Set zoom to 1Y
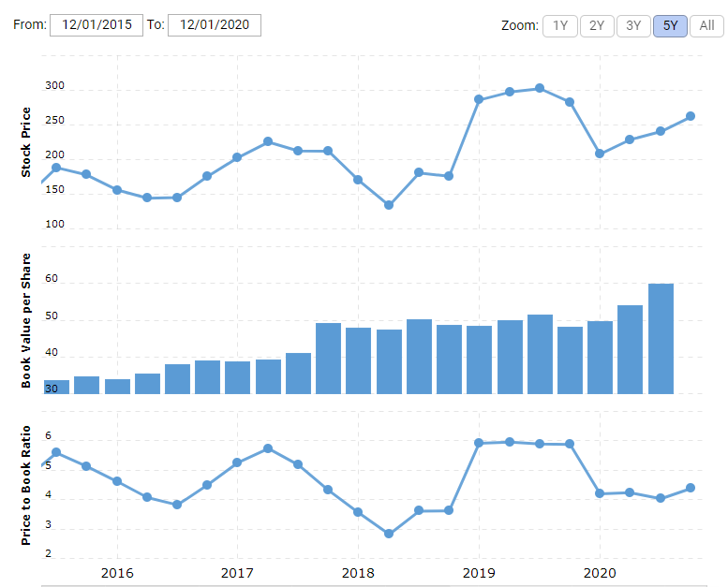 (559, 25)
